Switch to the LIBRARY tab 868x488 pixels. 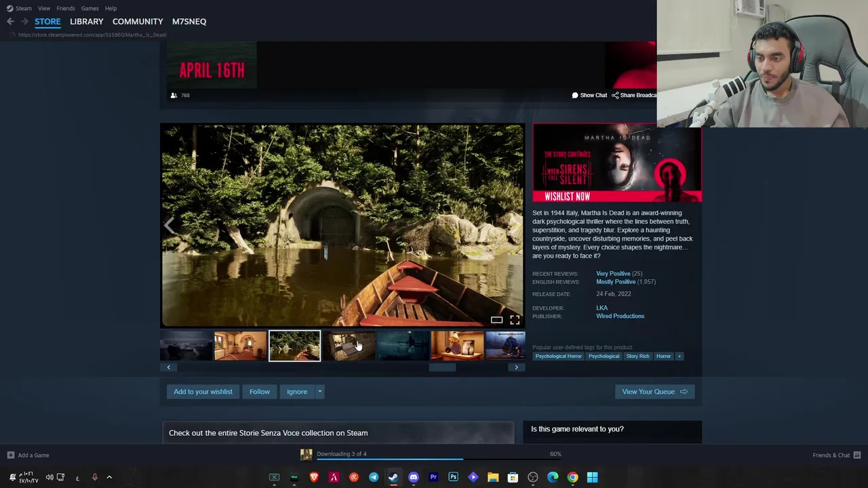(87, 22)
